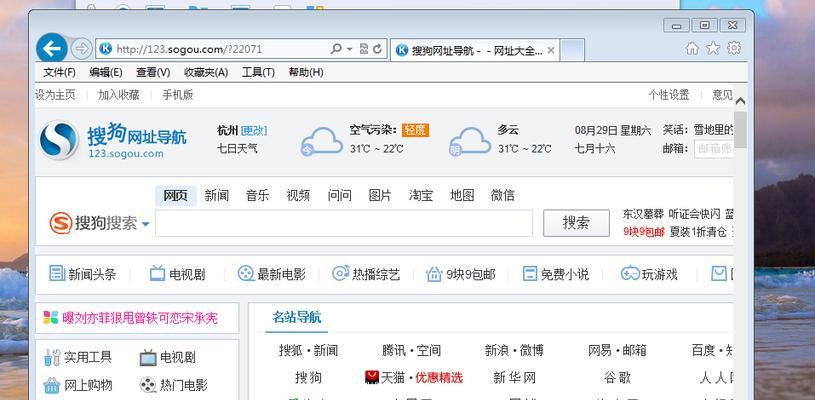Open the Favorites star icon
The height and width of the screenshot is (400, 815).
(x=713, y=48)
